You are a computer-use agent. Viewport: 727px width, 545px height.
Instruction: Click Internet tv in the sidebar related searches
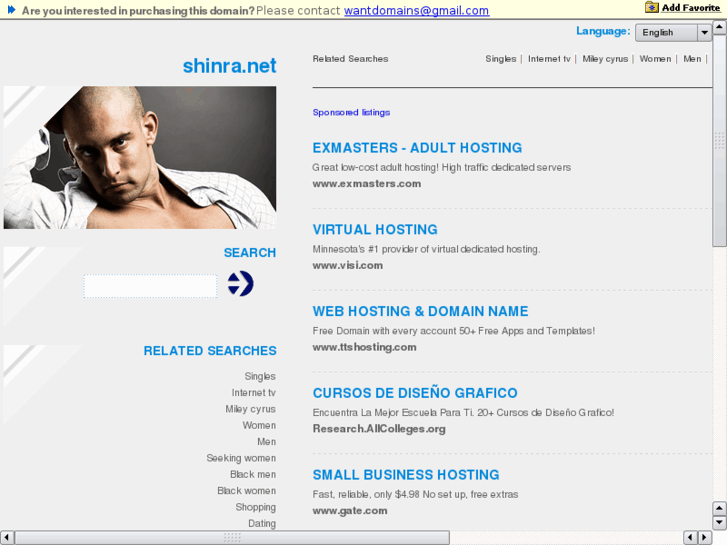click(254, 393)
